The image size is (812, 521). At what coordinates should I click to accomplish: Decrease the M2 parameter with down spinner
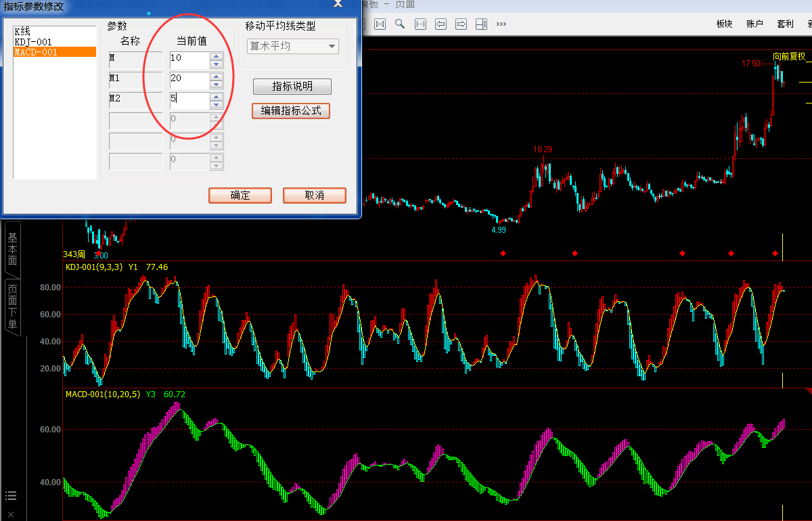point(217,105)
